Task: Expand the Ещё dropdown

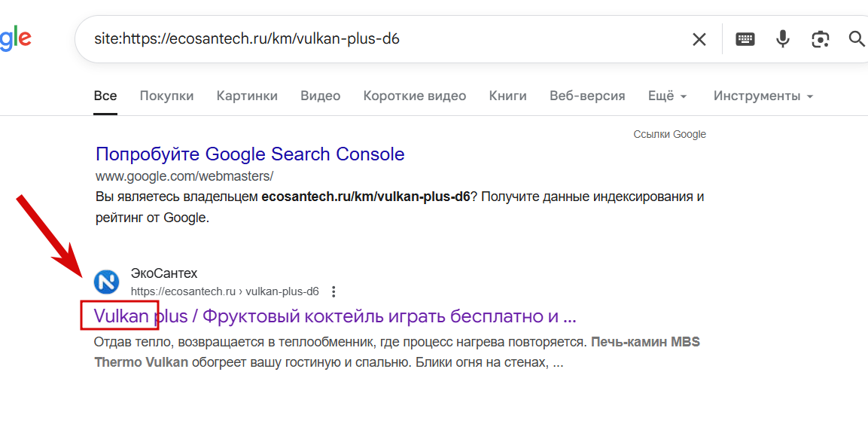Action: 668,96
